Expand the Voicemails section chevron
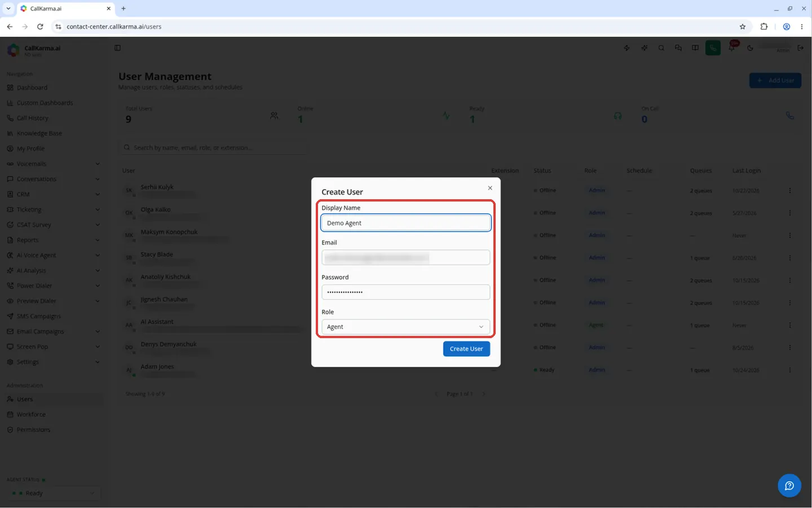This screenshot has height=508, width=812. coord(98,164)
